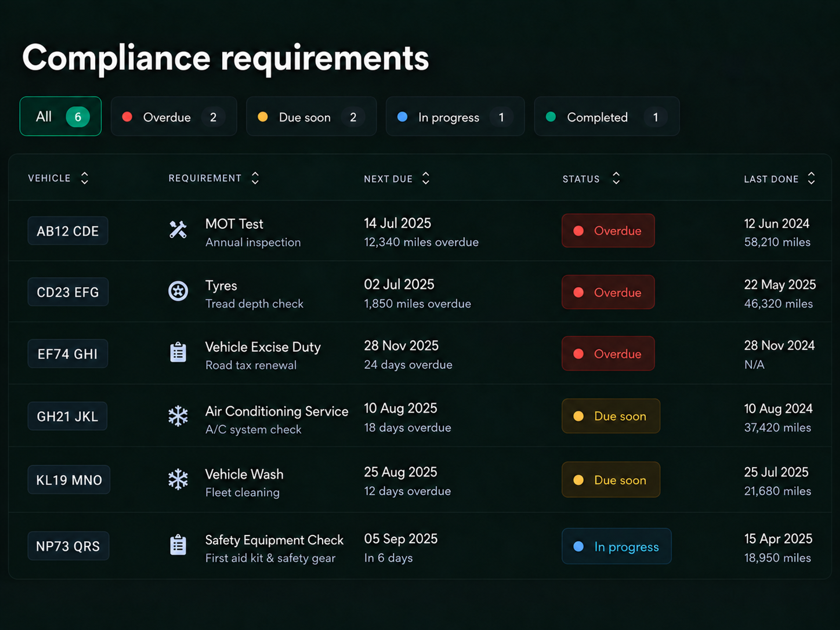Click the 58,210 miles last done value

click(777, 242)
